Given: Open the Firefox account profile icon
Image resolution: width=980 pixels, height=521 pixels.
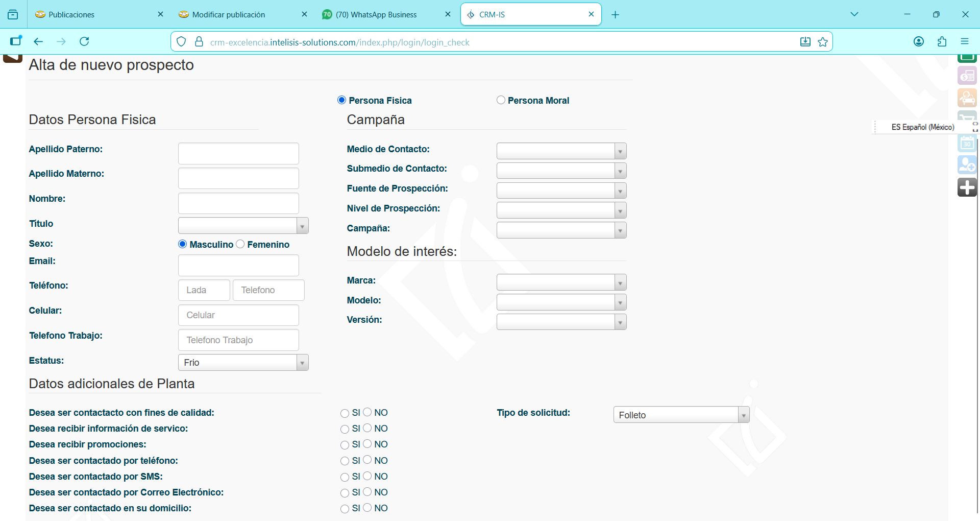Looking at the screenshot, I should 918,42.
